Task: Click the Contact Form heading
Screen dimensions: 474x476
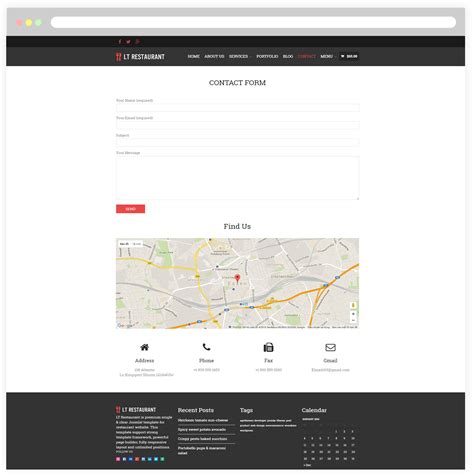Action: point(237,83)
